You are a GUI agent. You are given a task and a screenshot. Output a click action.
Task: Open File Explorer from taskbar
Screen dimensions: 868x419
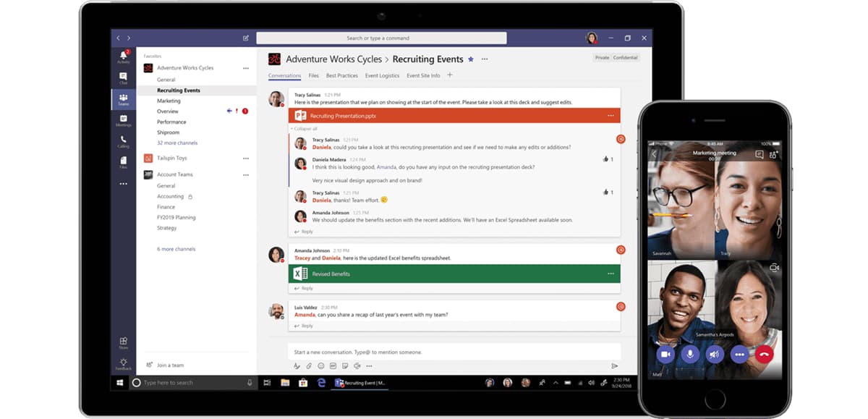(x=285, y=382)
